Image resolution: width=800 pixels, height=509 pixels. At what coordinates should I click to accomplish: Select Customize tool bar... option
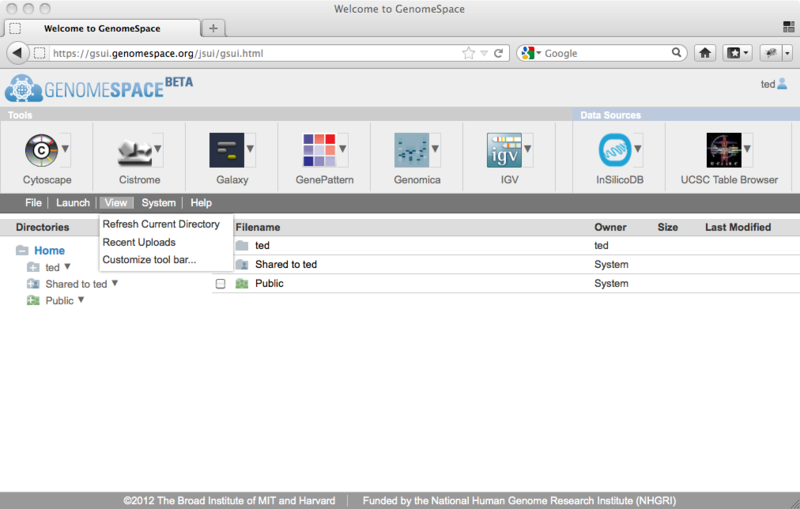pos(149,260)
